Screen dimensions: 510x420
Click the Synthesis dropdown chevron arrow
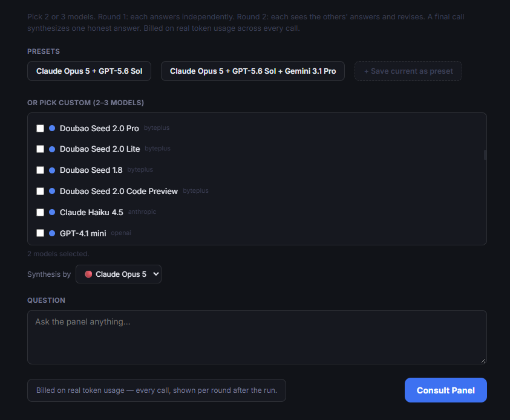point(156,274)
